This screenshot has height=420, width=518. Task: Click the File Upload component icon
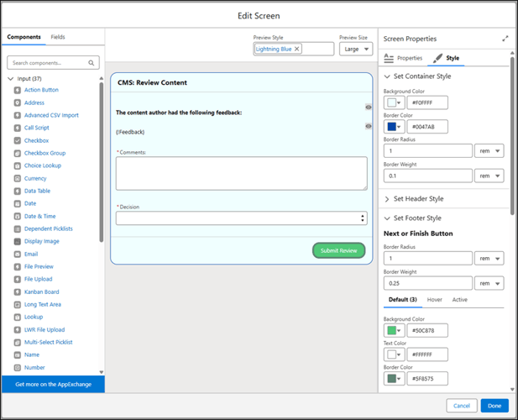pyautogui.click(x=18, y=280)
